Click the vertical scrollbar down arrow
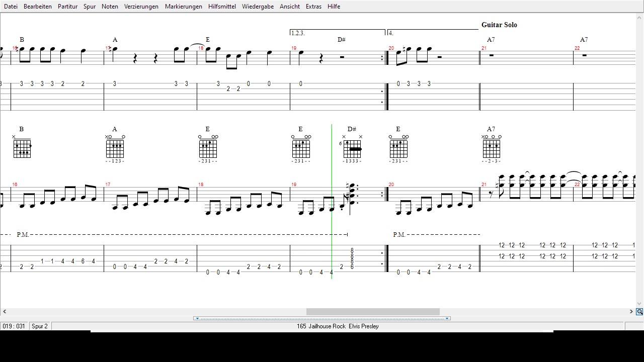 click(x=639, y=304)
